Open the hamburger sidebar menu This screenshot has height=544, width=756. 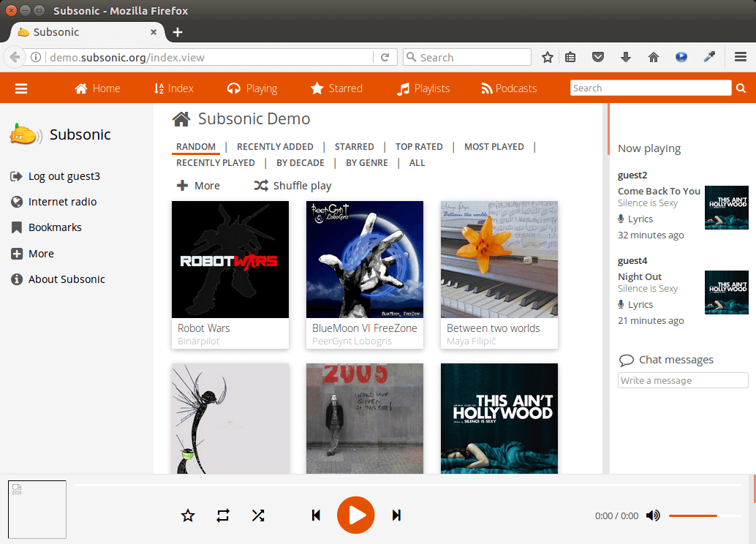21,88
